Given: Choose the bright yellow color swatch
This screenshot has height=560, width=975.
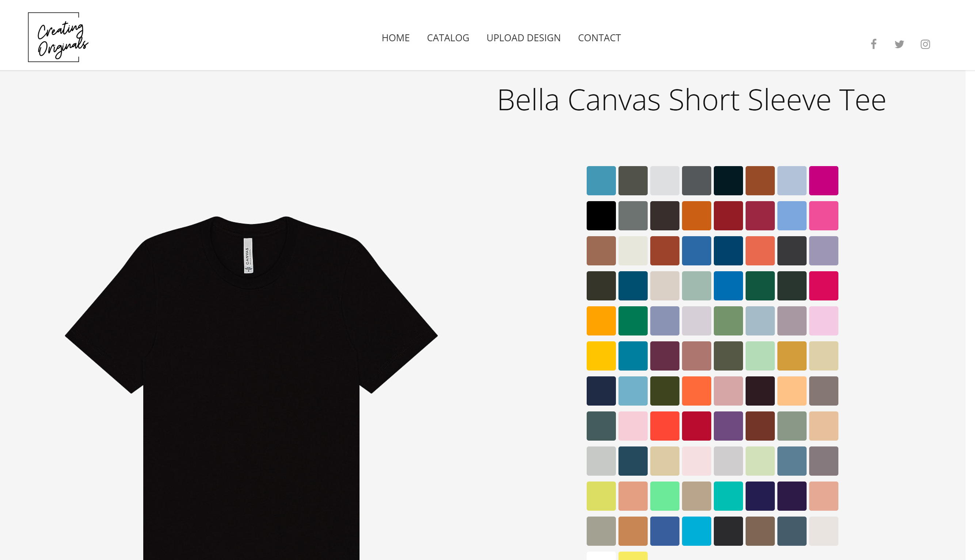Looking at the screenshot, I should [601, 356].
